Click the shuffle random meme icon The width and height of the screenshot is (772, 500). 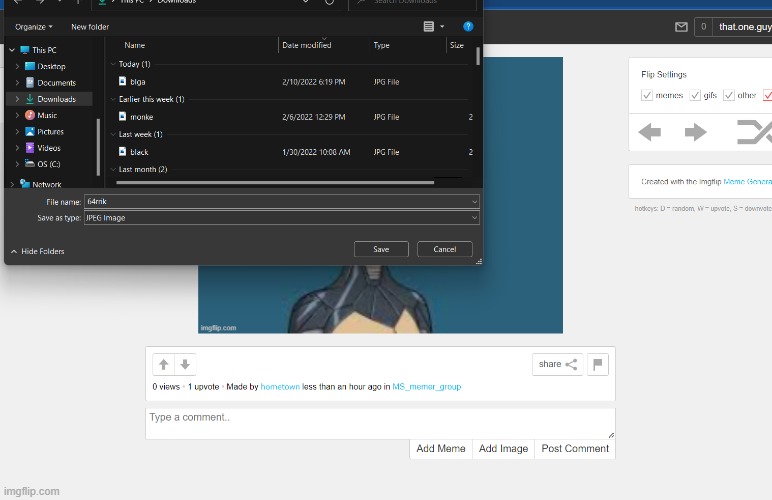(752, 132)
